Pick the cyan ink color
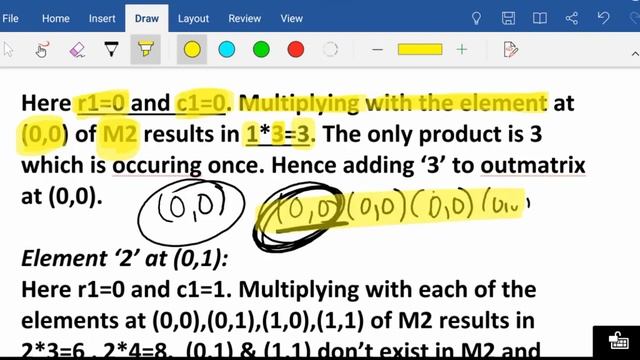This screenshot has height=360, width=640. pos(227,49)
